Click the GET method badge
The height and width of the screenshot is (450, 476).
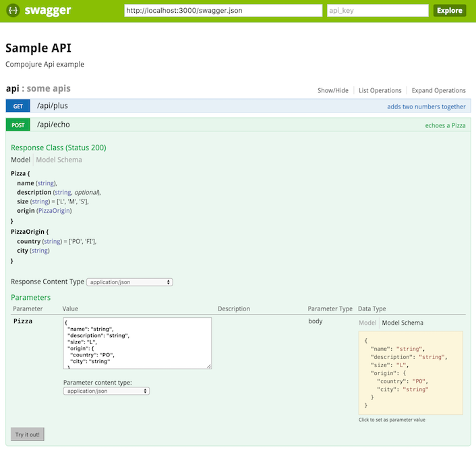[x=18, y=106]
